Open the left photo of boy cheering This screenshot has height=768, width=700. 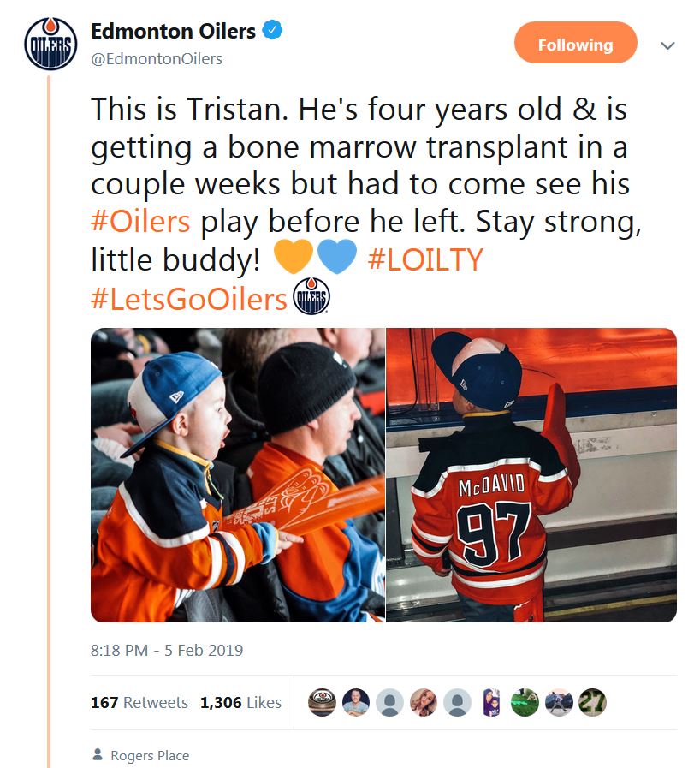pos(238,475)
